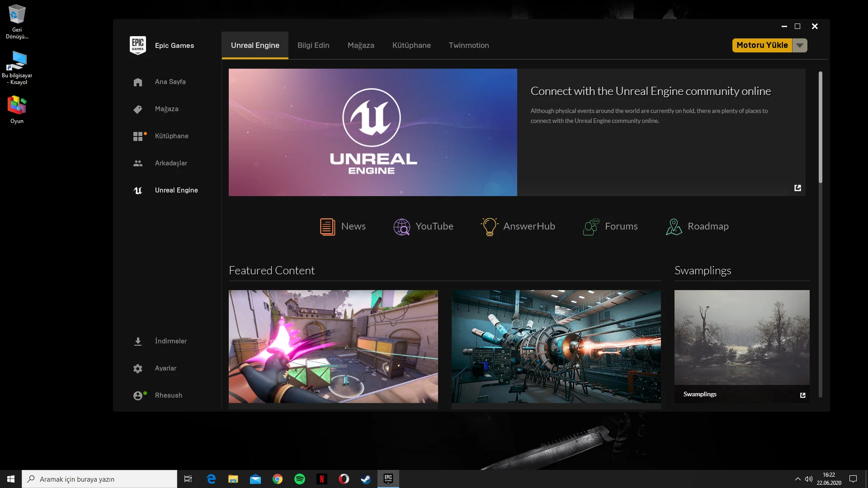Switch to the Unreal Engine tab
Image resolution: width=868 pixels, height=488 pixels.
coord(255,45)
